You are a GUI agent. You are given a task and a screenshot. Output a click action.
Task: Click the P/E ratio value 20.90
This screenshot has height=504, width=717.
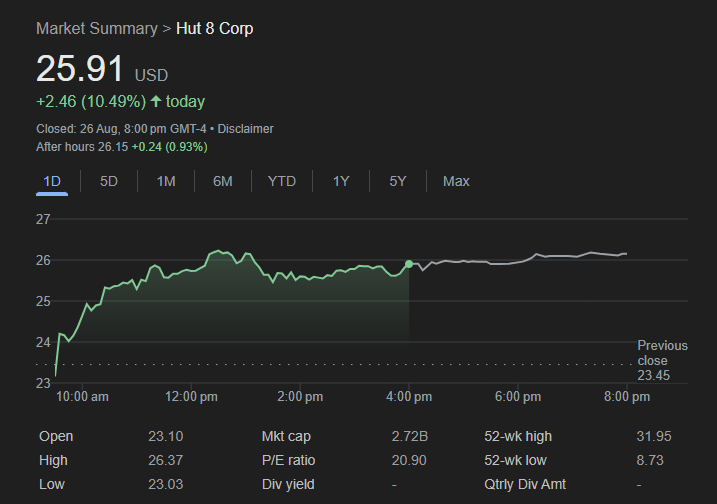point(409,460)
